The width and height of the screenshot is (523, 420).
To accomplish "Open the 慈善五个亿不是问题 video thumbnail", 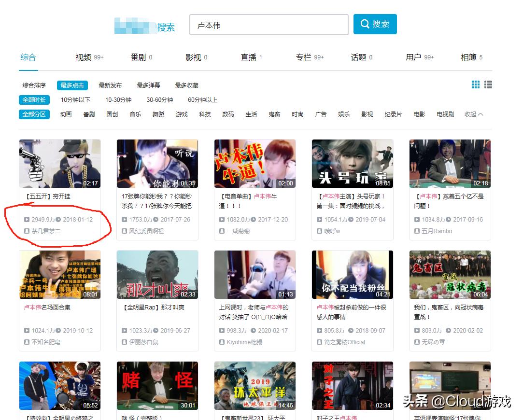I will coord(450,164).
